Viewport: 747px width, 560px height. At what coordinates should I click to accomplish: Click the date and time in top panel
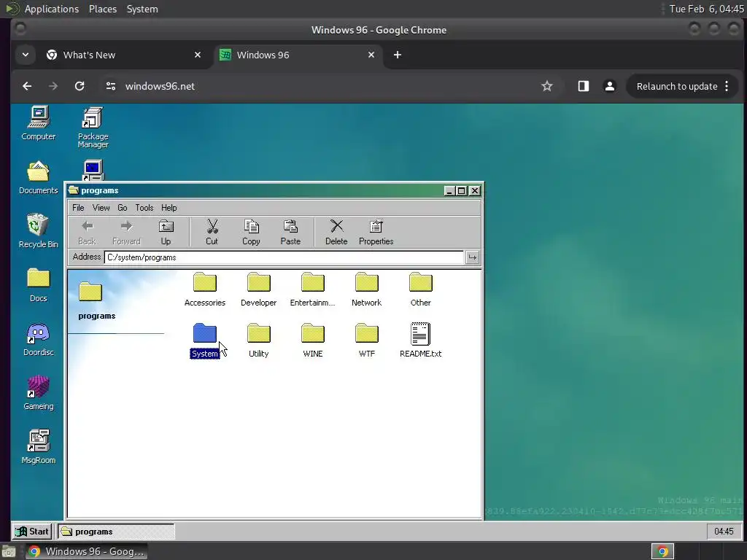tap(706, 9)
